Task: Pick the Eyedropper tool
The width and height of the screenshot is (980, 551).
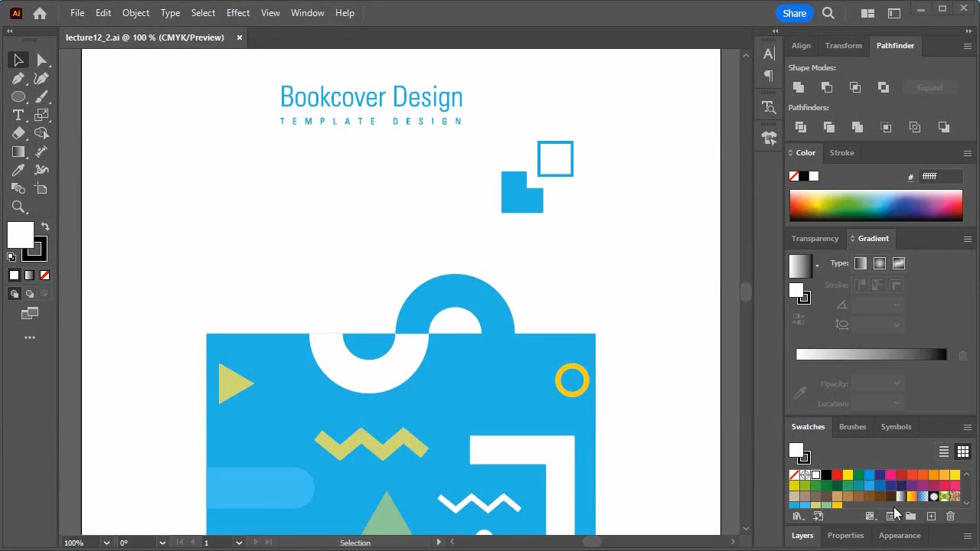Action: click(18, 170)
